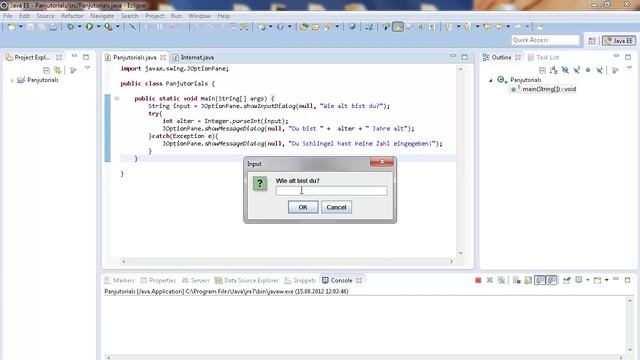Open the New file dropdown arrow
Image resolution: width=640 pixels, height=360 pixels.
coord(20,27)
